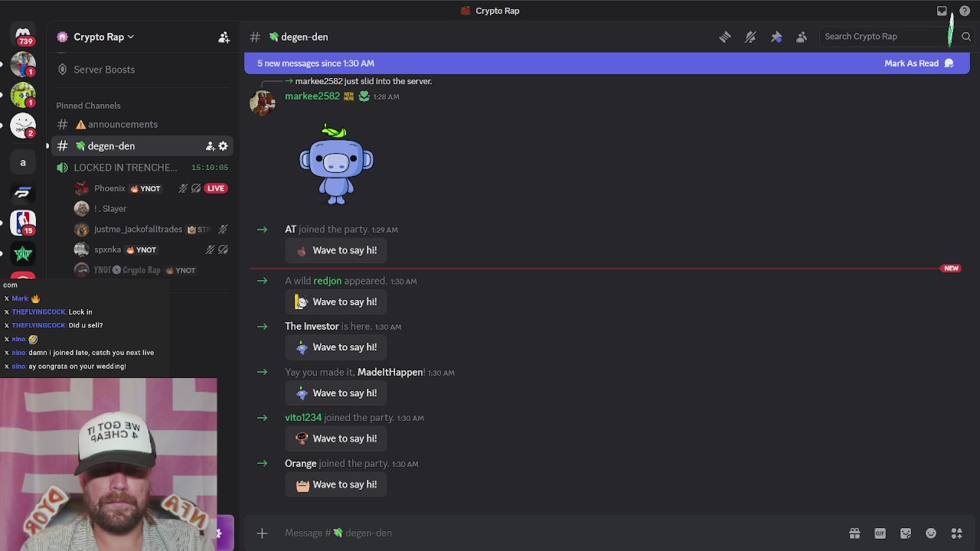Screen dimensions: 980x551
Task: Wave to say hi to Orange
Action: tap(336, 484)
